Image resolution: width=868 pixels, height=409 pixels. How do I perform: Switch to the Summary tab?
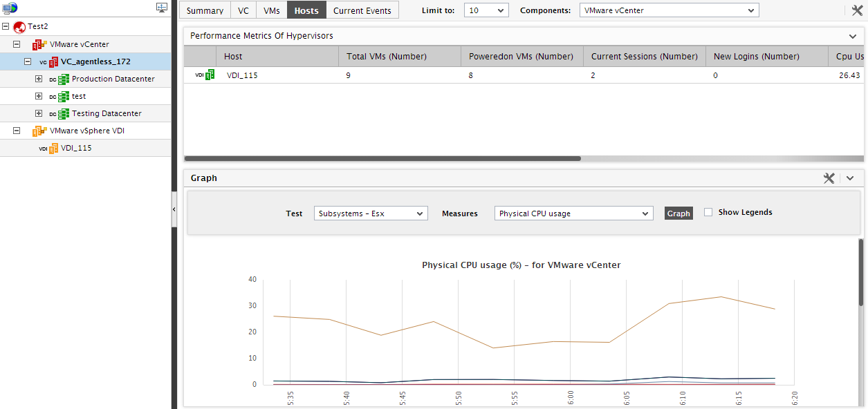[x=205, y=10]
